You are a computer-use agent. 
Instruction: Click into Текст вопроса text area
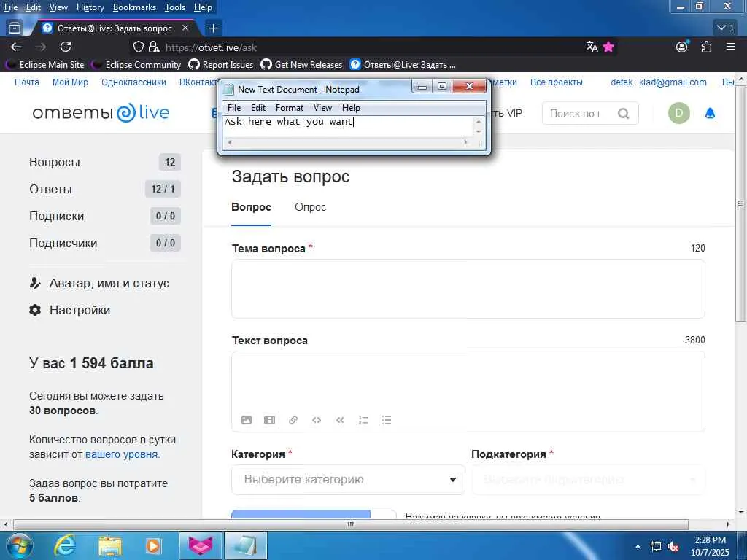coord(468,392)
